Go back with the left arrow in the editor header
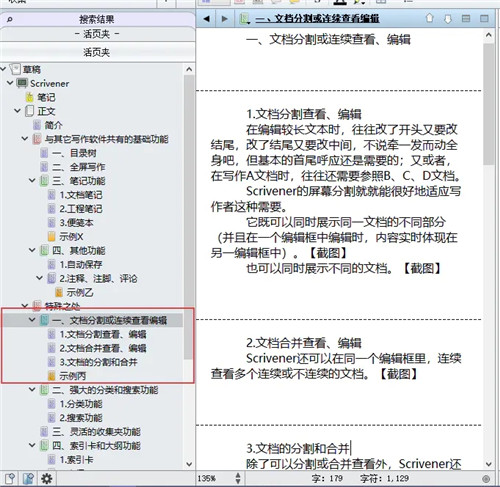 pyautogui.click(x=207, y=19)
